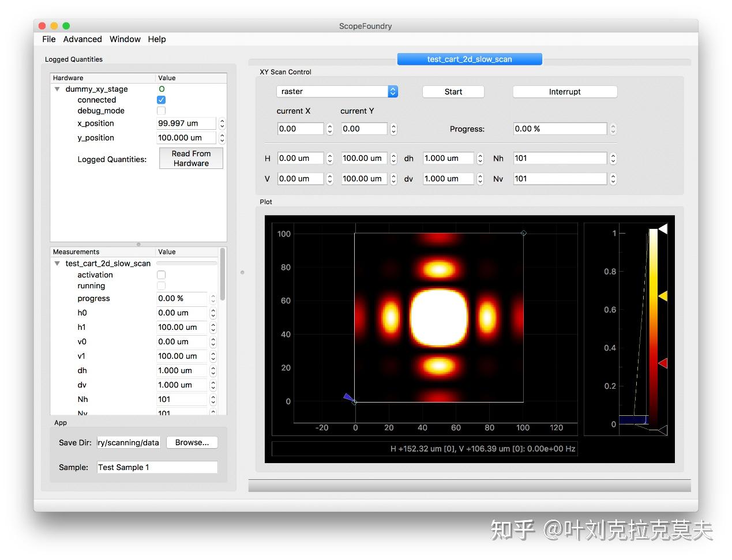The height and width of the screenshot is (560, 732).
Task: Click the blue stage position arrow in plot
Action: (x=348, y=397)
